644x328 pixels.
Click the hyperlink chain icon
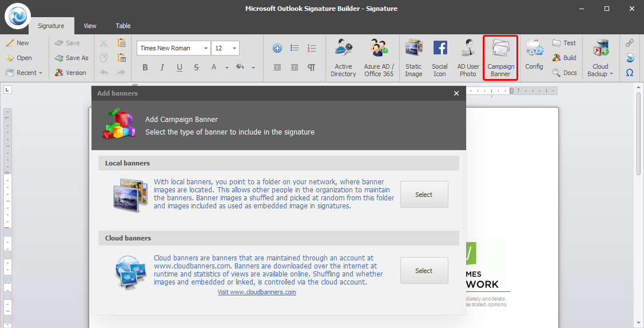click(x=630, y=43)
